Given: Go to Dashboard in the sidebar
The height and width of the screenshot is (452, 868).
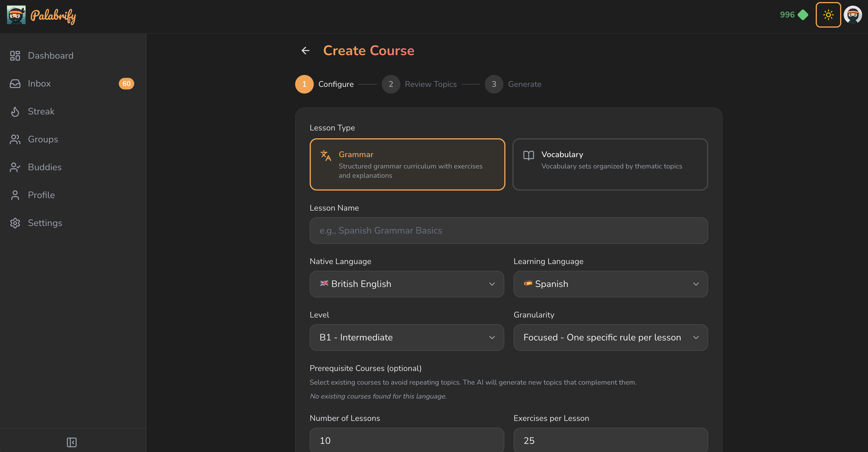Looking at the screenshot, I should tap(73, 55).
